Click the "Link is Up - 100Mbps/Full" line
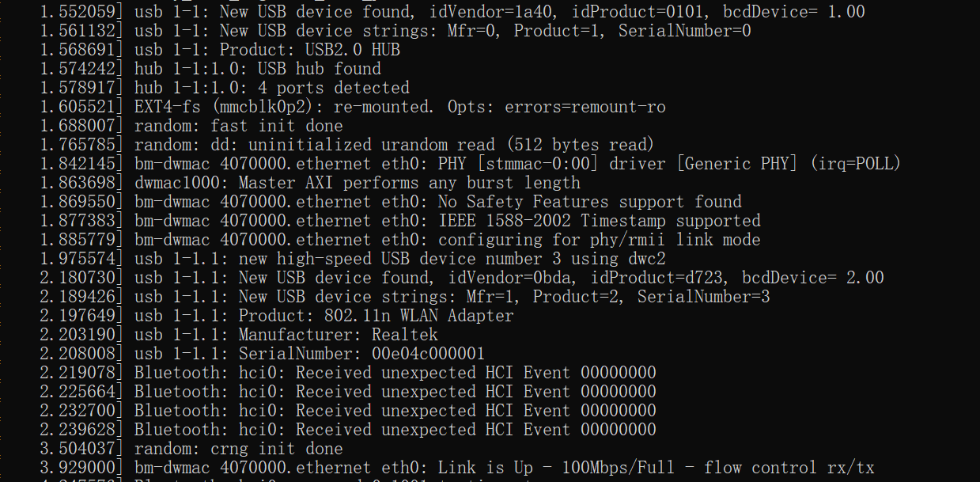Image resolution: width=980 pixels, height=482 pixels. coord(457,468)
